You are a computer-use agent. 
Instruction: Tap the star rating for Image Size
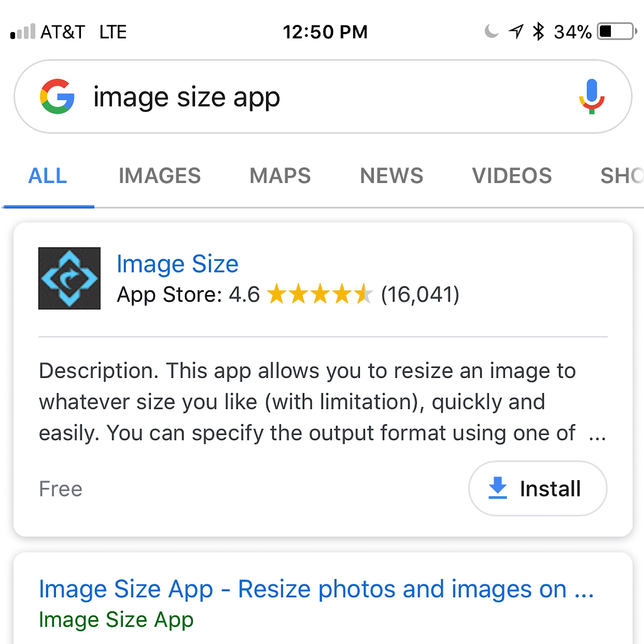[x=319, y=294]
